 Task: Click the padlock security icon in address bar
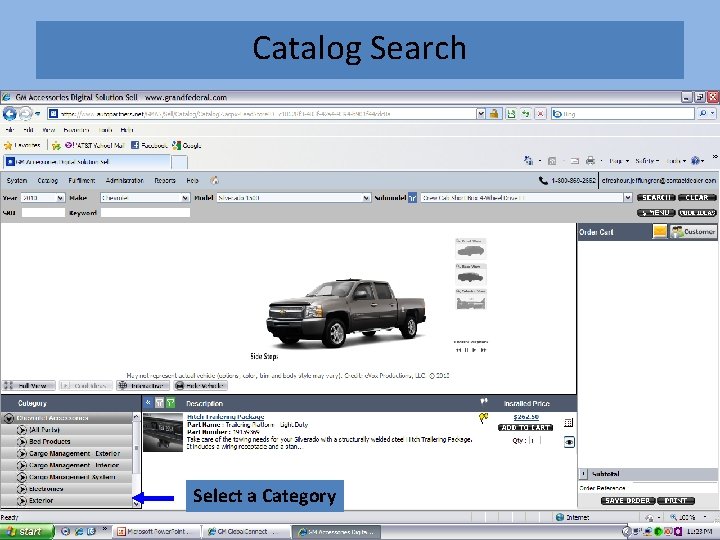(x=494, y=113)
